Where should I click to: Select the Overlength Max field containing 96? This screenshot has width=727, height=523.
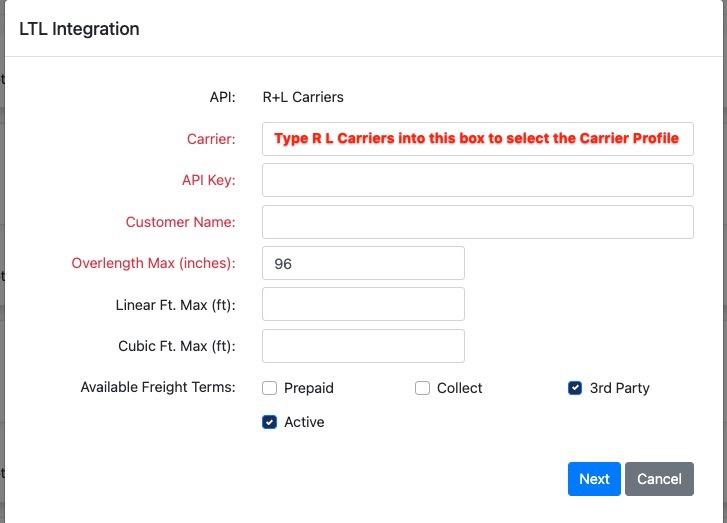click(x=363, y=263)
